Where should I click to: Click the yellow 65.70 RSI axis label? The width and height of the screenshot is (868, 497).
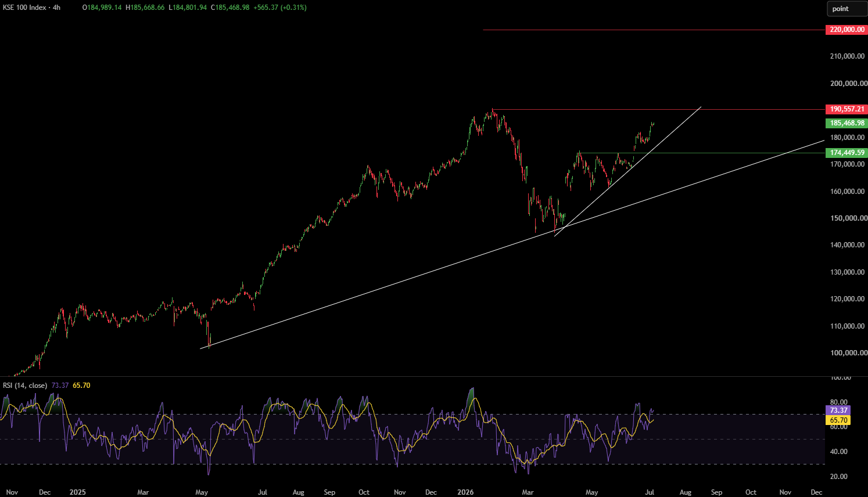pyautogui.click(x=838, y=420)
